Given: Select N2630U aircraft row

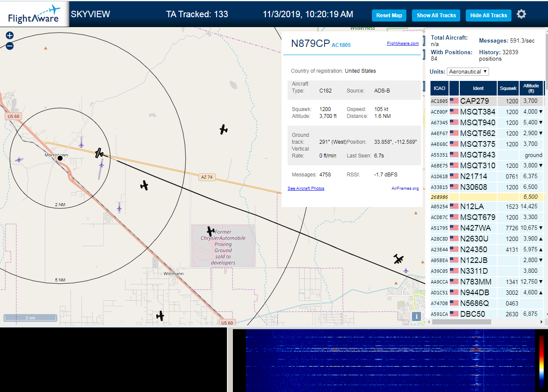Looking at the screenshot, I should click(x=487, y=238).
